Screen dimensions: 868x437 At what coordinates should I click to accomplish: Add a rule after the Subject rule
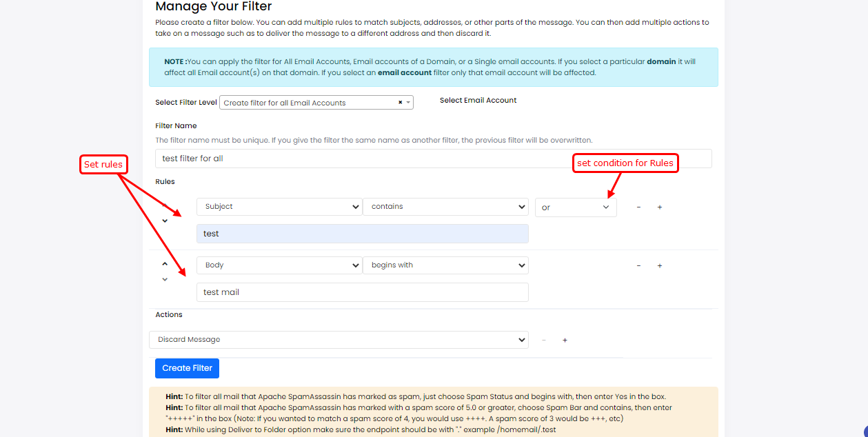pyautogui.click(x=660, y=207)
